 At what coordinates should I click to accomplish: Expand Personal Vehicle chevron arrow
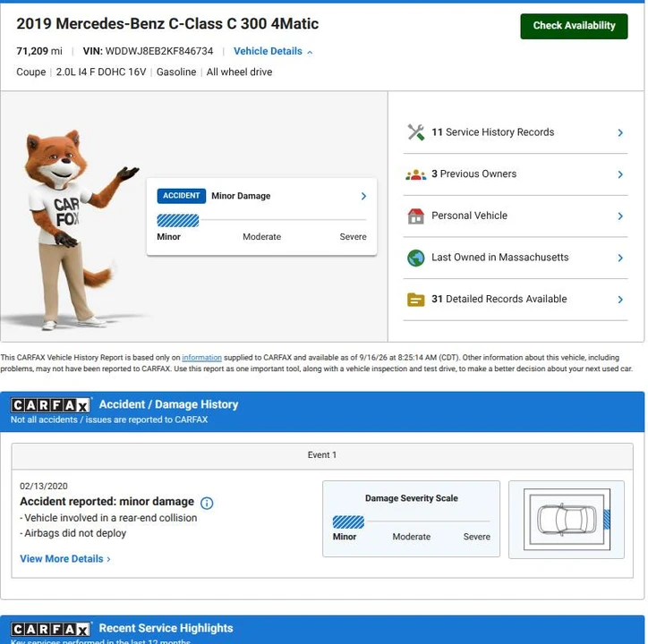click(620, 216)
